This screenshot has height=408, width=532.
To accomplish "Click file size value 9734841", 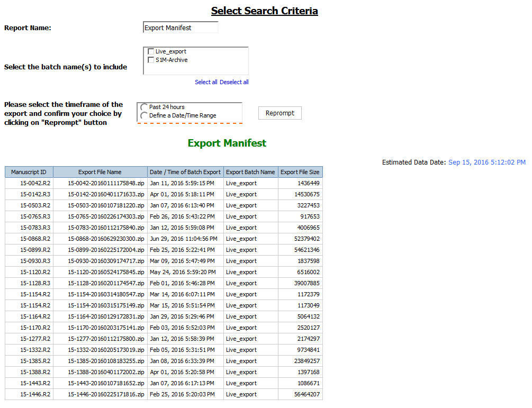I will pyautogui.click(x=309, y=350).
